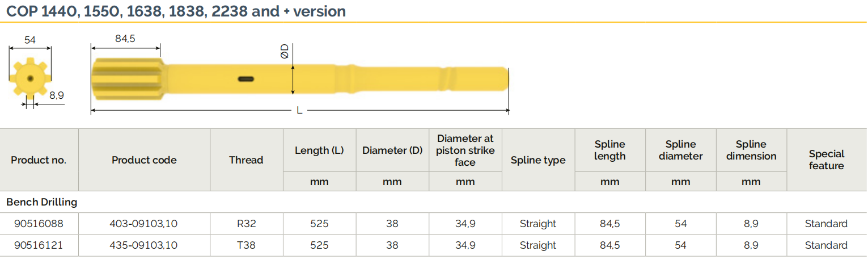Viewport: 868px width, 264px height.
Task: Click the "Product code" column header
Action: tap(144, 160)
